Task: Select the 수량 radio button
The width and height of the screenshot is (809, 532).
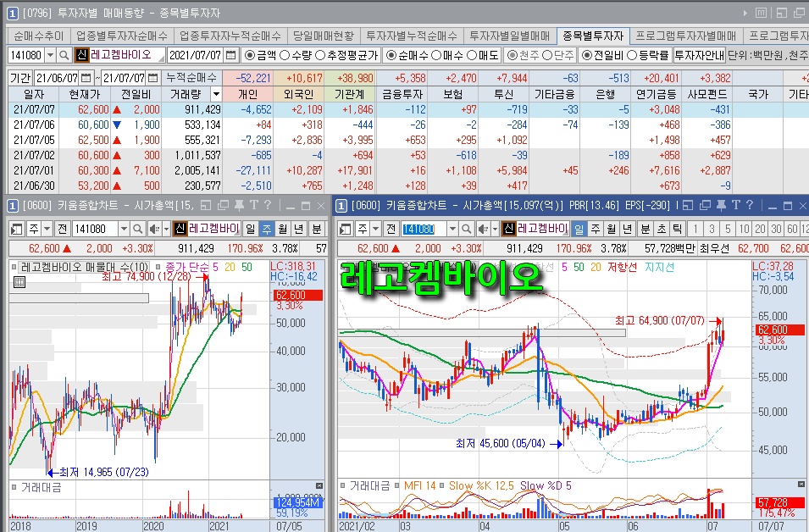Action: click(x=285, y=55)
